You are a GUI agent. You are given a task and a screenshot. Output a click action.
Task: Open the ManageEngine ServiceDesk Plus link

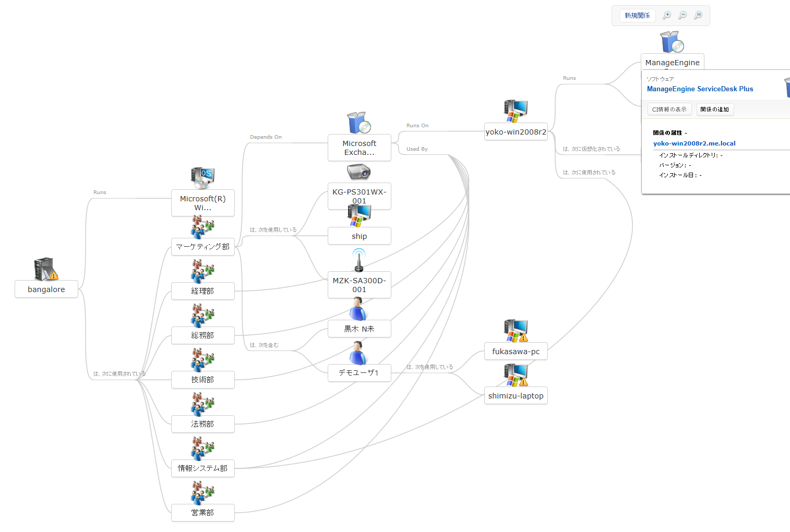700,89
